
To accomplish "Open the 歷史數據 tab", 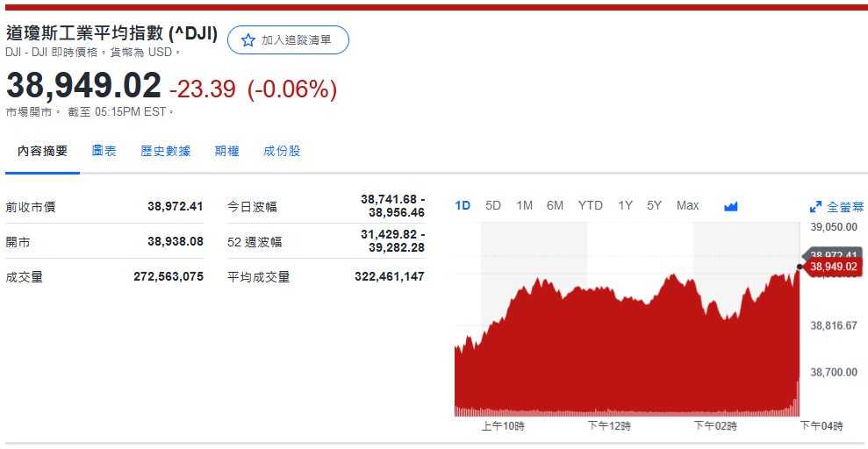I will [165, 151].
